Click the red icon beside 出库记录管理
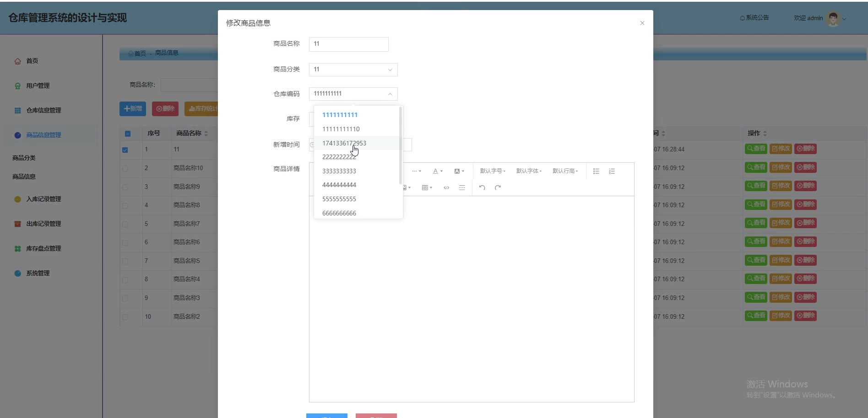868x418 pixels. click(17, 224)
